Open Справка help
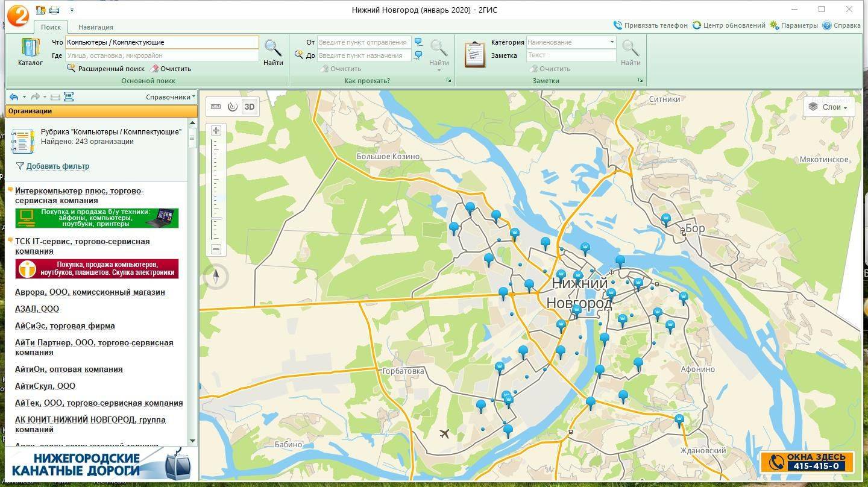This screenshot has width=868, height=487. coord(841,25)
